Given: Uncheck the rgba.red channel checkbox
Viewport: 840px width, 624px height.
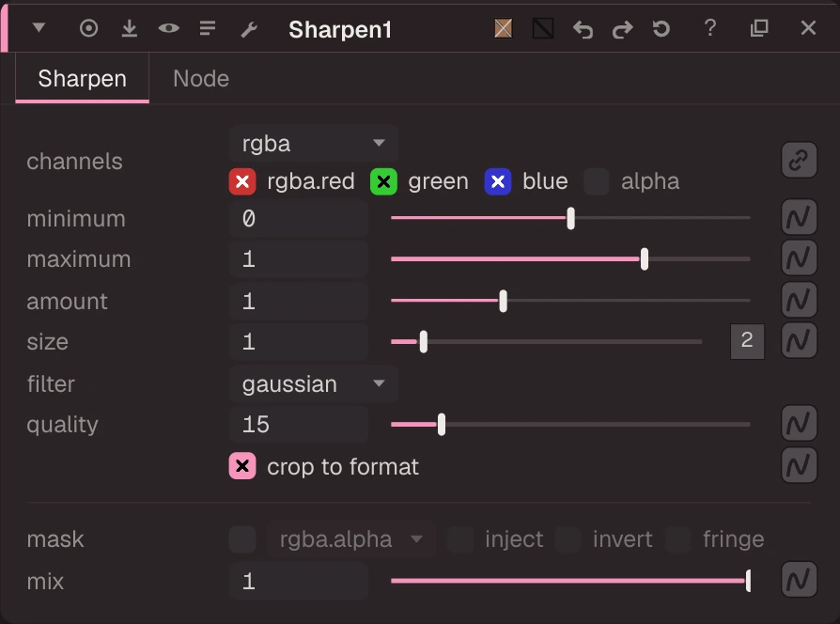Looking at the screenshot, I should (242, 181).
